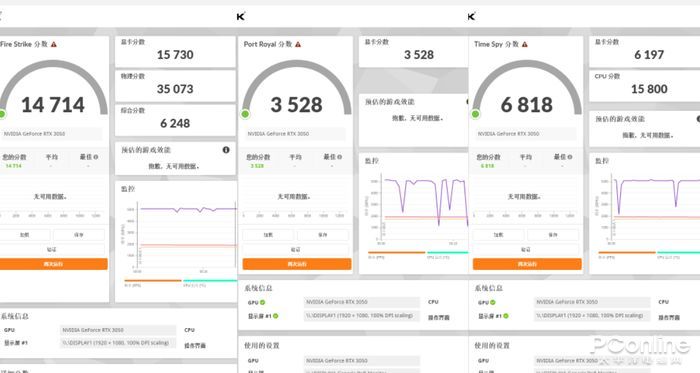The width and height of the screenshot is (700, 373).
Task: Toggle orange FPS legend in Time Spy monitoring chart
Action: [627, 253]
